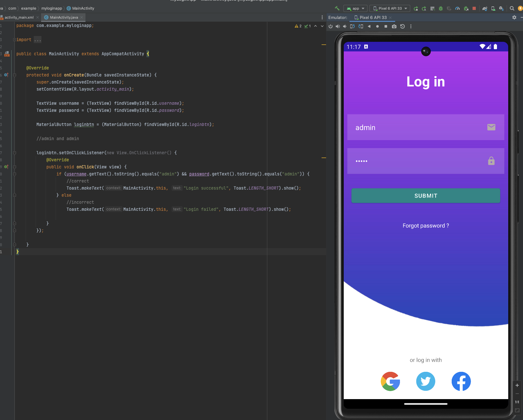
Task: Rotate the emulator counterclockwise
Action: pyautogui.click(x=352, y=26)
